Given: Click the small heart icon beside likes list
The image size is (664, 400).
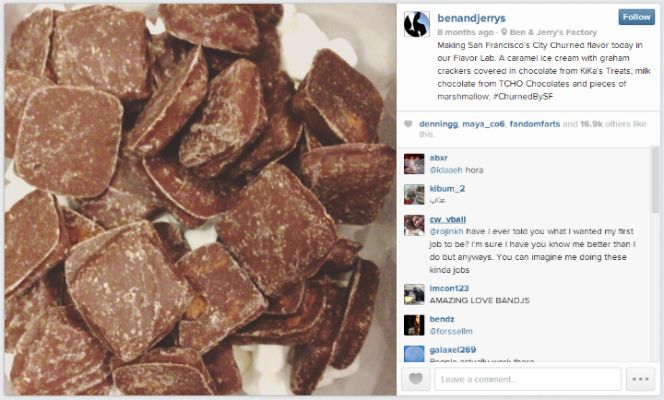Looking at the screenshot, I should click(x=408, y=124).
